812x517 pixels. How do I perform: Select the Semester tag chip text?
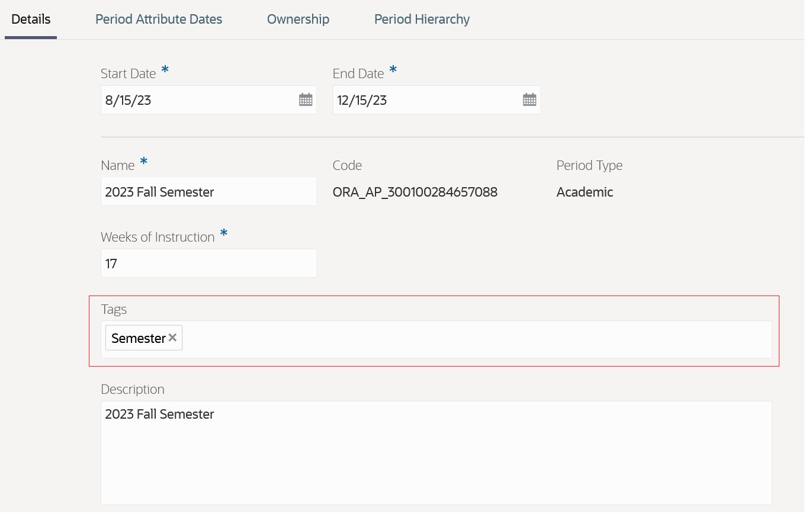click(138, 338)
